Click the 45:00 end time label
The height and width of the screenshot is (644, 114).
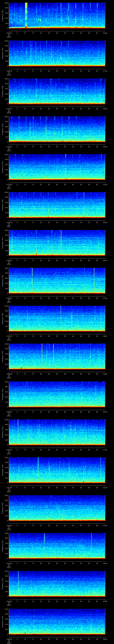coord(105,601)
